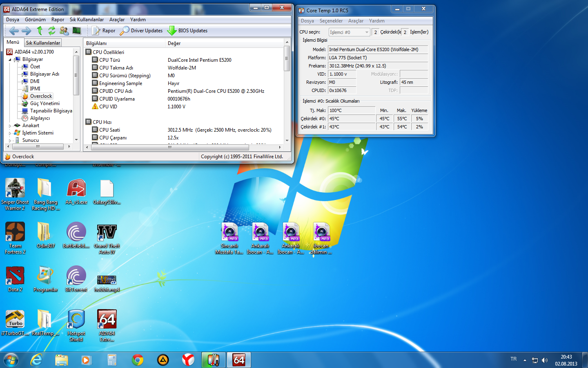Click the Değer column header
This screenshot has width=588, height=368.
click(225, 43)
